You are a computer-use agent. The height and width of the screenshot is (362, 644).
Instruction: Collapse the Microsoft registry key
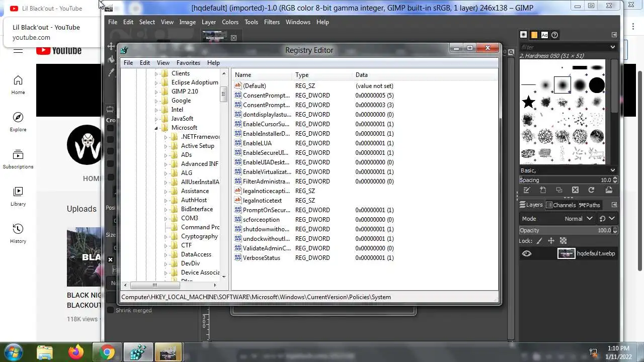(x=157, y=128)
